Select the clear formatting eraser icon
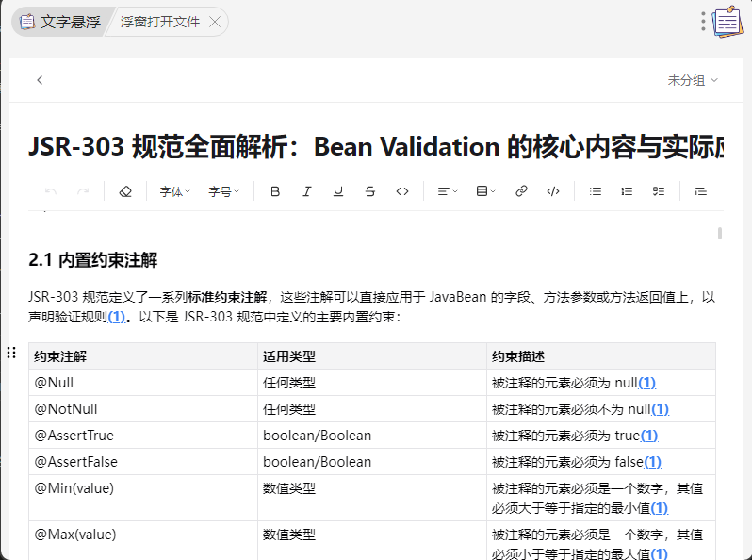This screenshot has width=752, height=560. pyautogui.click(x=125, y=191)
